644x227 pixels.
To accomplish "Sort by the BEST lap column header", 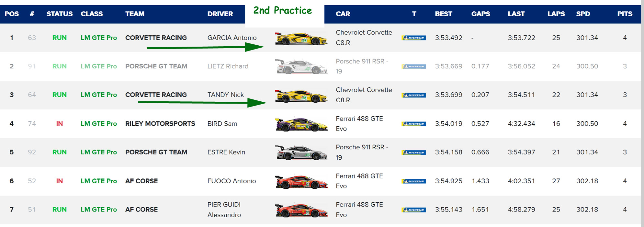I will click(x=443, y=14).
